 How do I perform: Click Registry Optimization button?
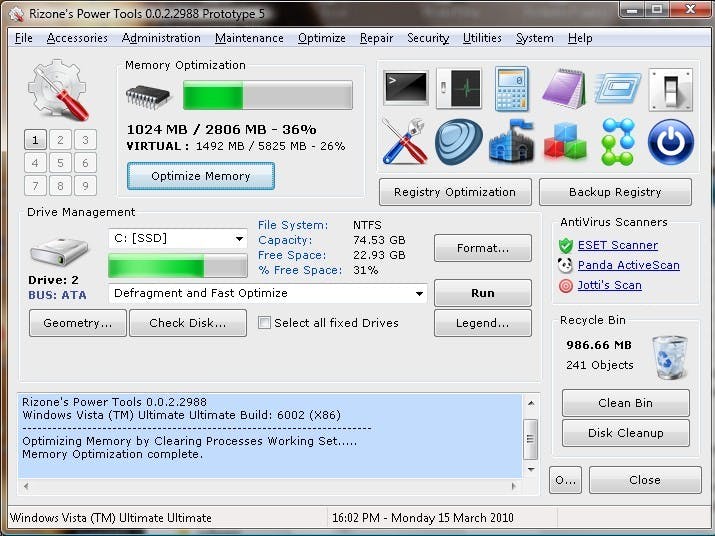coord(455,192)
